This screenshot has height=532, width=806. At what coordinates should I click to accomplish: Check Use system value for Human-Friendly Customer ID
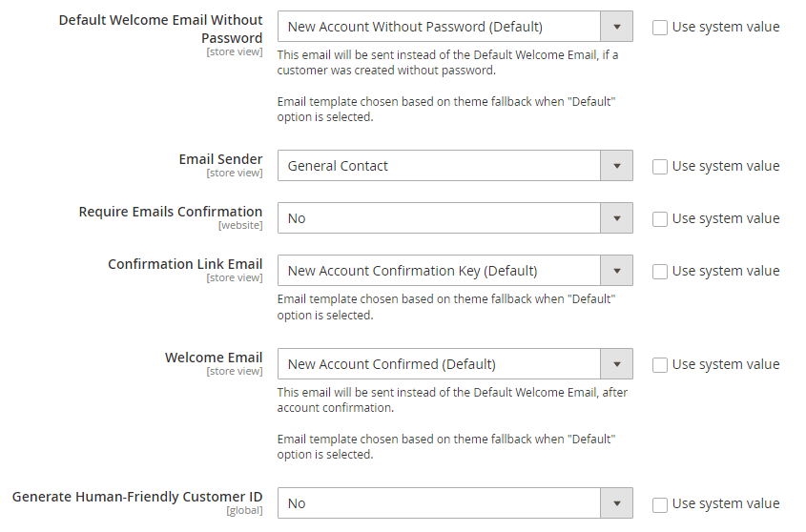click(660, 503)
